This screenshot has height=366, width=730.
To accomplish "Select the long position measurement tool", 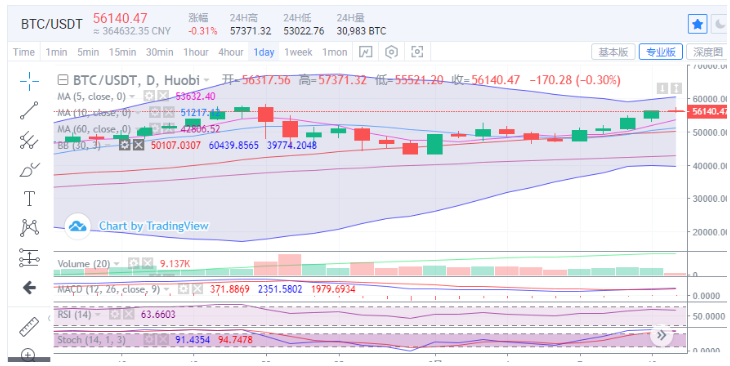I will (29, 258).
